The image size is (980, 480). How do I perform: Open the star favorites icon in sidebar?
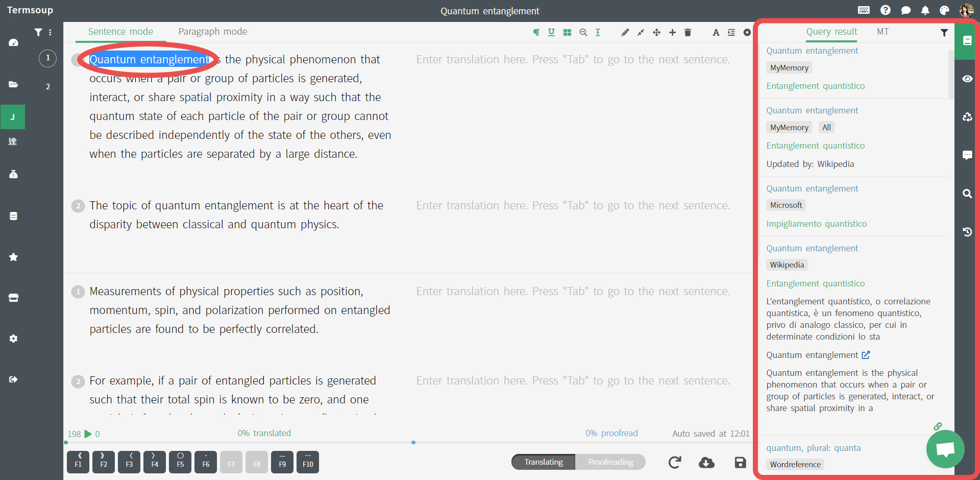pos(13,257)
